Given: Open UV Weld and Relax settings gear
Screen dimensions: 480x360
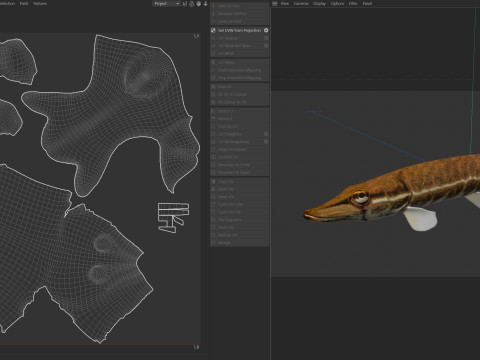Looking at the screenshot, I should (x=266, y=46).
